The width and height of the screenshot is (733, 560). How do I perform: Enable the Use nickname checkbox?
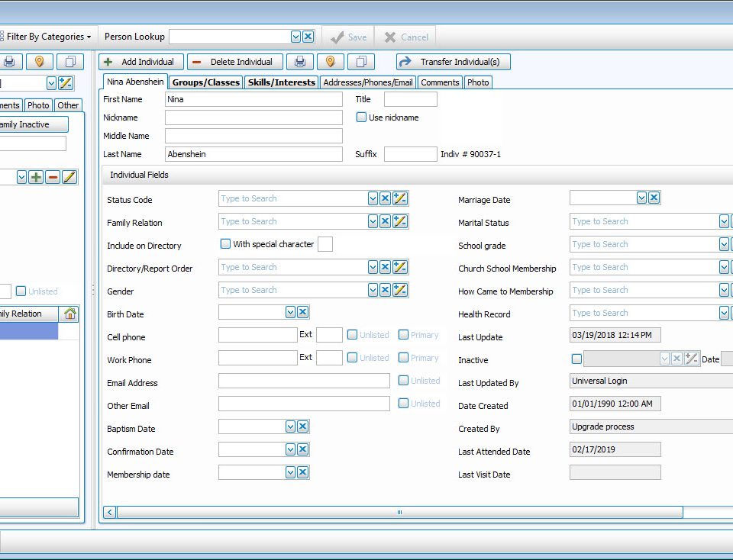pyautogui.click(x=362, y=117)
